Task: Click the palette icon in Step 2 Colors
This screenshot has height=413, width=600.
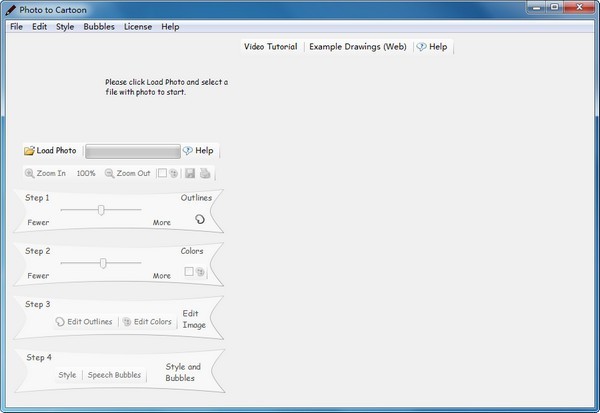Action: pos(200,272)
